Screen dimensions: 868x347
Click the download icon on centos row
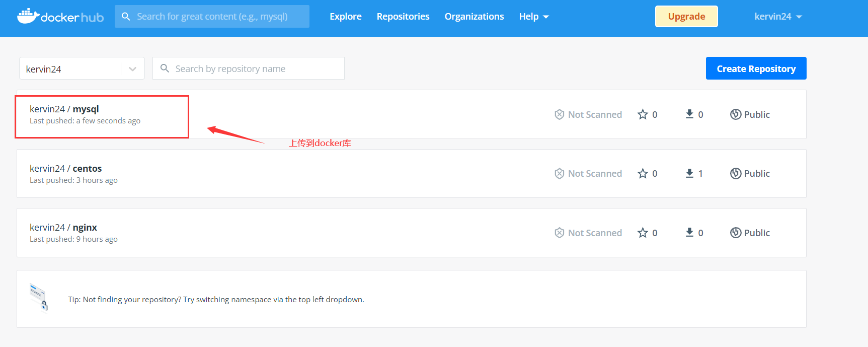689,173
